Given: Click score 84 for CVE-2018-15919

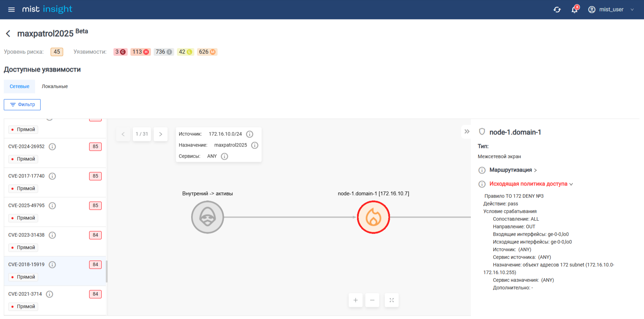Looking at the screenshot, I should tap(95, 265).
